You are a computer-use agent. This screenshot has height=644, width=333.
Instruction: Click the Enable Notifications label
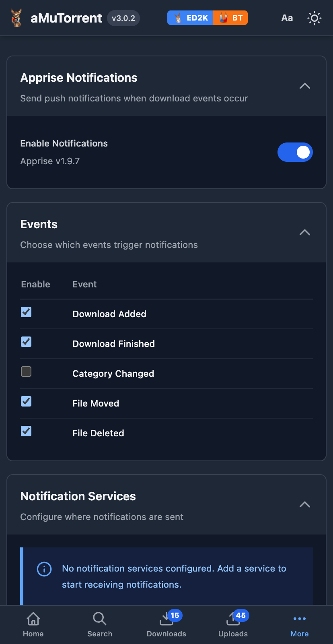64,143
